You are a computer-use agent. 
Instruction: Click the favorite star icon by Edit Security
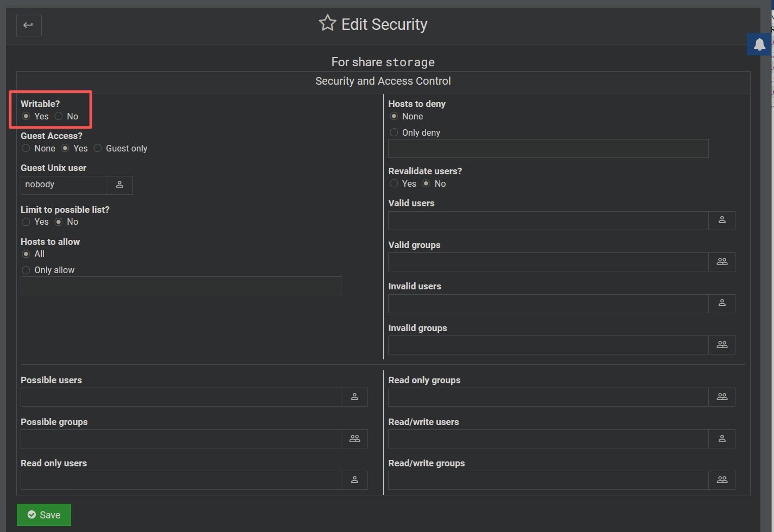[x=327, y=23]
